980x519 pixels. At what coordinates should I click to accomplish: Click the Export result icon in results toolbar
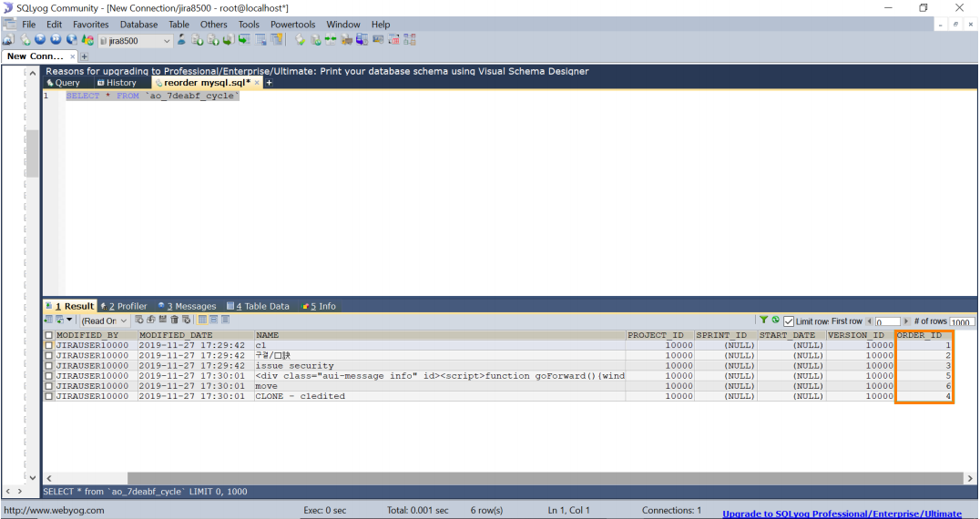click(48, 320)
